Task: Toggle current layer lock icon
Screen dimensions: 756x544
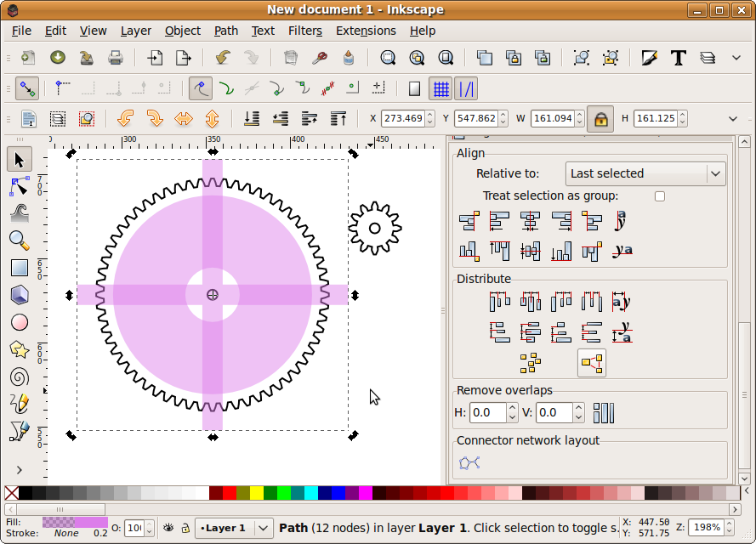Action: (x=185, y=528)
